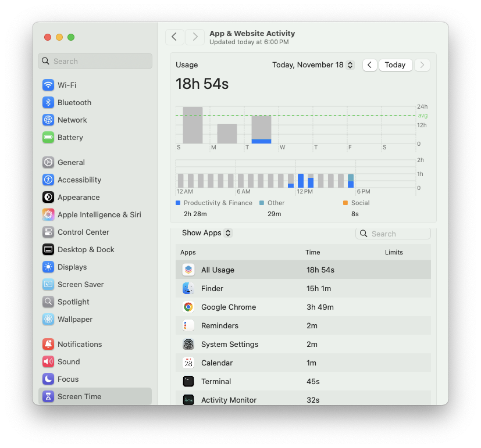This screenshot has width=481, height=448.
Task: Open the date picker Today, November 18
Action: coord(313,65)
